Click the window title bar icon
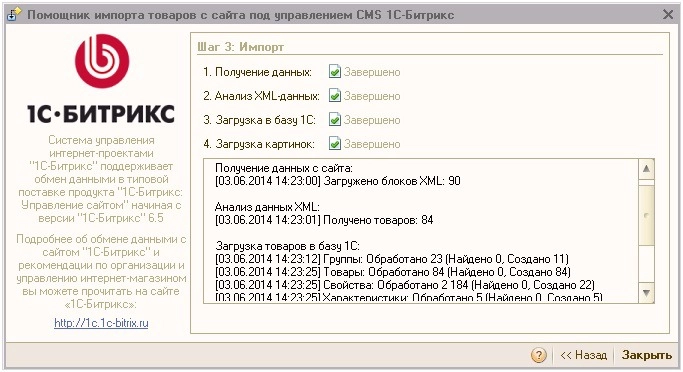The height and width of the screenshot is (372, 683). pos(13,14)
